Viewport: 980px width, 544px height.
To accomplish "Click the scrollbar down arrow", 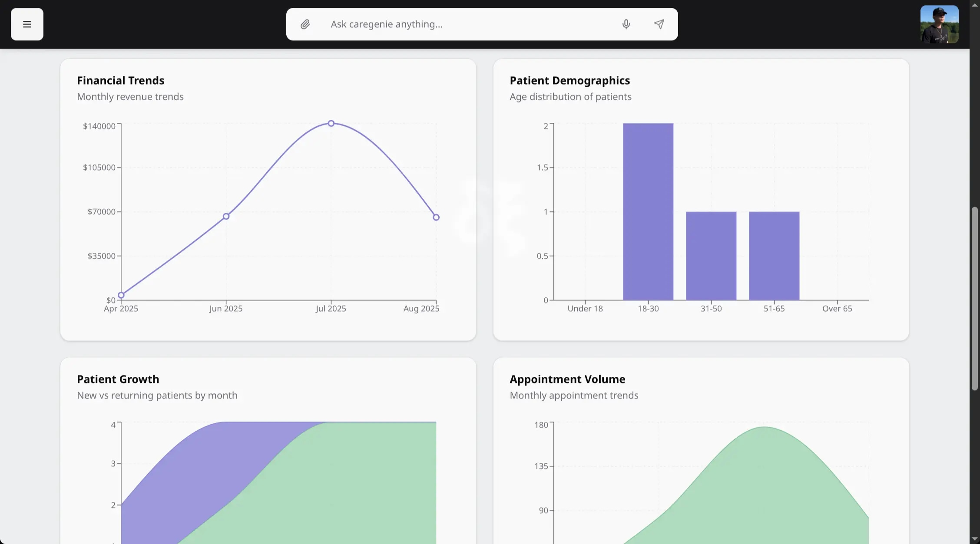I will click(x=974, y=539).
